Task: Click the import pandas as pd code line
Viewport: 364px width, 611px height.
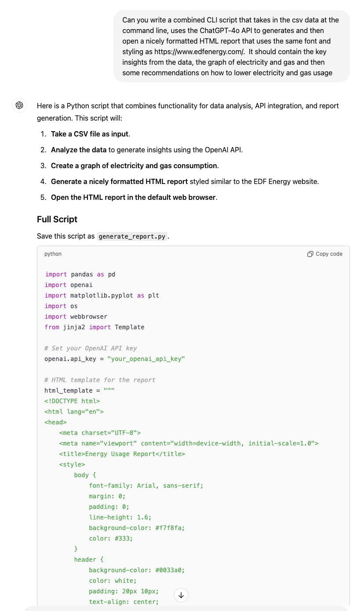Action: [x=80, y=274]
